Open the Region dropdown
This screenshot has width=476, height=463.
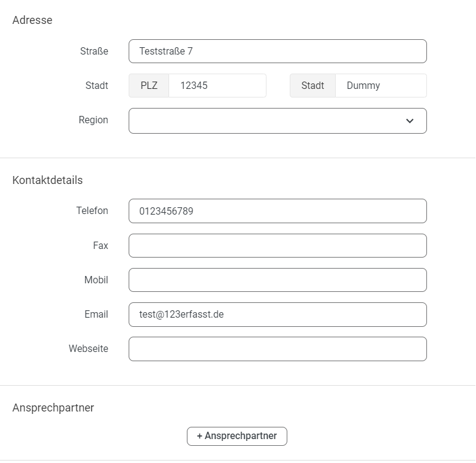click(278, 121)
